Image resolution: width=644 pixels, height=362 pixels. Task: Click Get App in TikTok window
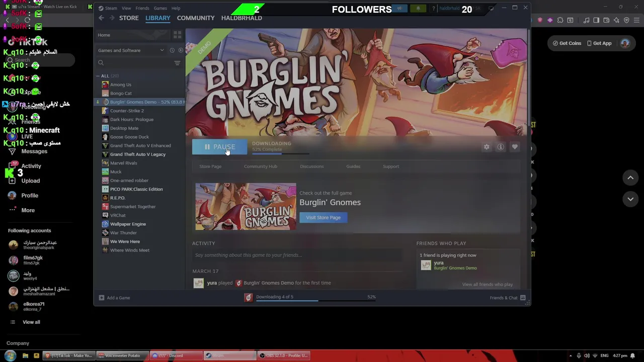click(599, 43)
